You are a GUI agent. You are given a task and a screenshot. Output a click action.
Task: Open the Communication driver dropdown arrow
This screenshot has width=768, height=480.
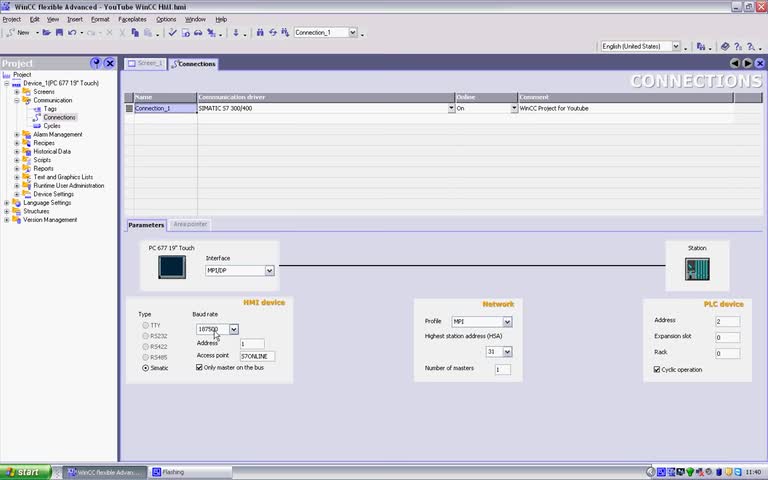tap(451, 108)
